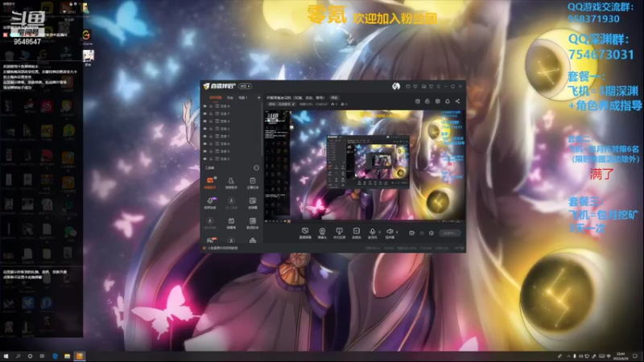This screenshot has width=644, height=362.
Task: Open the checklist task tool in toolbox
Action: (253, 183)
